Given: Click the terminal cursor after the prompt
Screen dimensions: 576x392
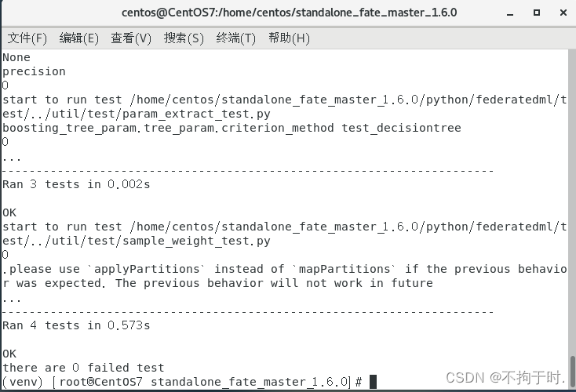Looking at the screenshot, I should point(373,381).
